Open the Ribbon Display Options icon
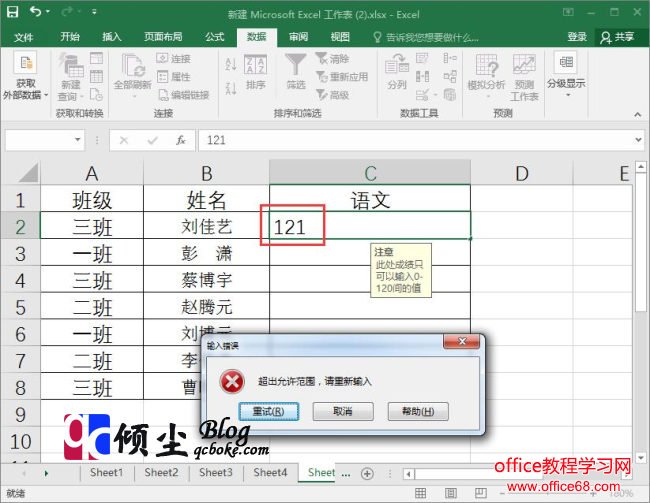650x503 pixels. [x=568, y=12]
